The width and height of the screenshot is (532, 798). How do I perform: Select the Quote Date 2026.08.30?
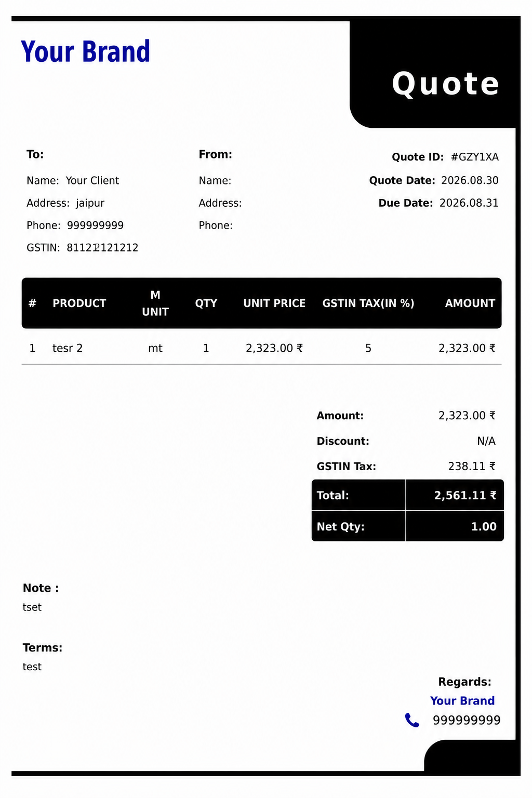[x=470, y=180]
